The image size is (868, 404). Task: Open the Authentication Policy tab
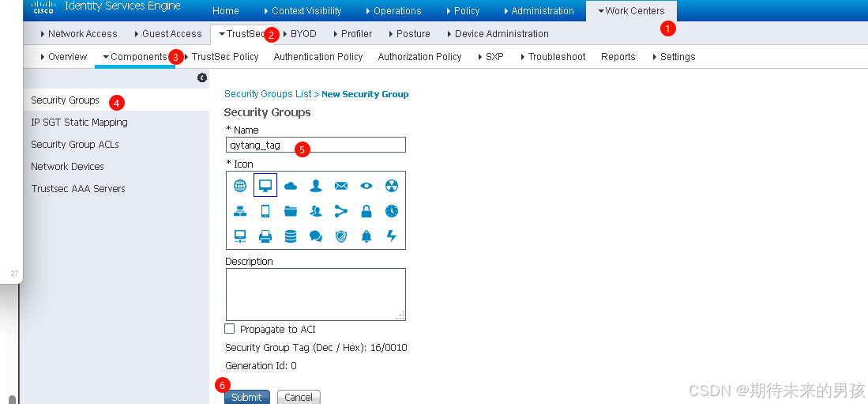point(318,56)
